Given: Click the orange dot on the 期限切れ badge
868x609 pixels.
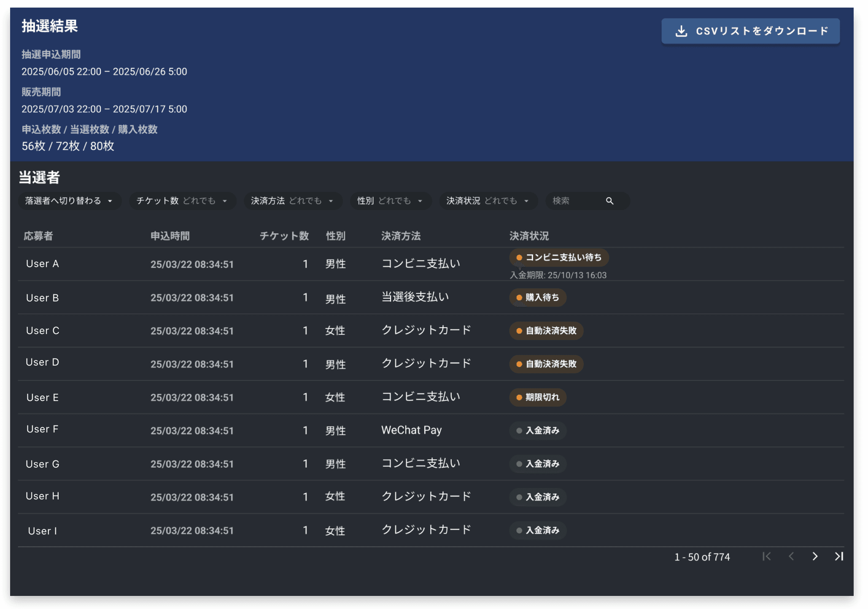Looking at the screenshot, I should (x=519, y=397).
